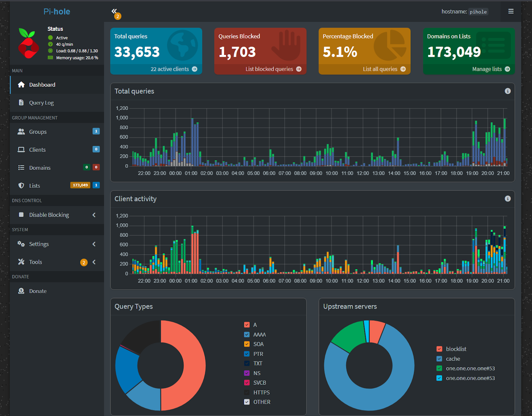Open the Domains menu item
This screenshot has width=532, height=416.
coord(57,167)
